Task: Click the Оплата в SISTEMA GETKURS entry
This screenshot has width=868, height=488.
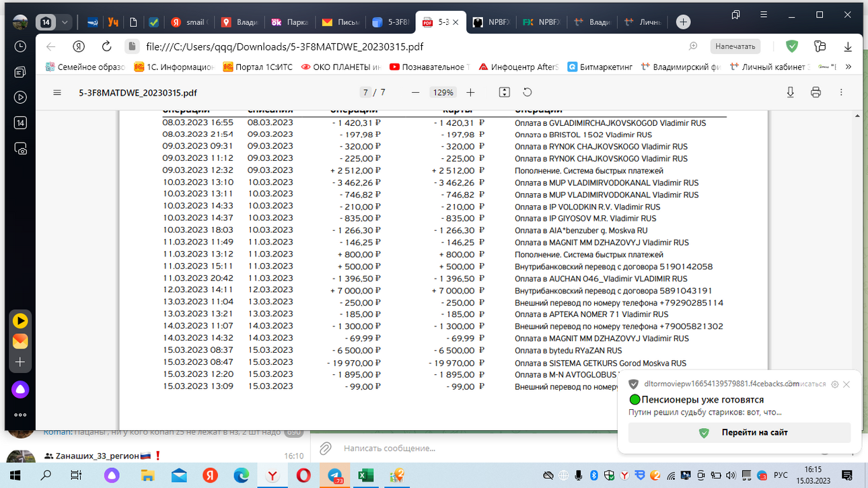Action: point(600,363)
